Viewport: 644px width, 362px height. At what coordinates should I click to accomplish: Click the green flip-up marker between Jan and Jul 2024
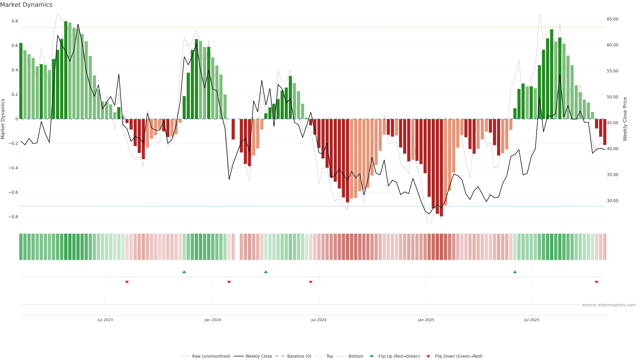[x=266, y=272]
